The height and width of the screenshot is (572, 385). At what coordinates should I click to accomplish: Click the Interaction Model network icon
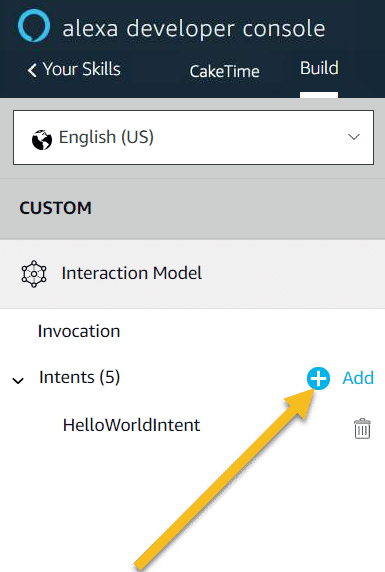[x=34, y=274]
